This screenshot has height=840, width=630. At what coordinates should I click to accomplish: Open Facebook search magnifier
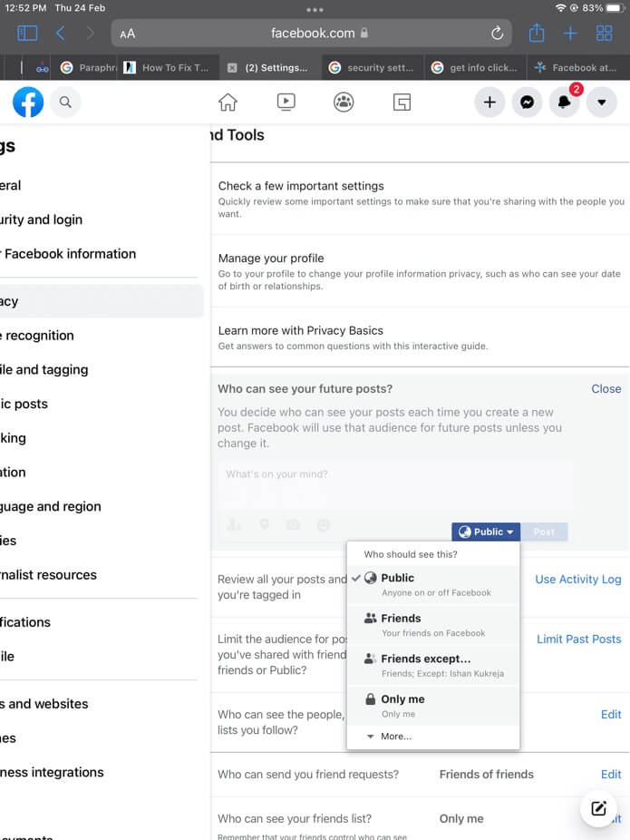pos(65,102)
